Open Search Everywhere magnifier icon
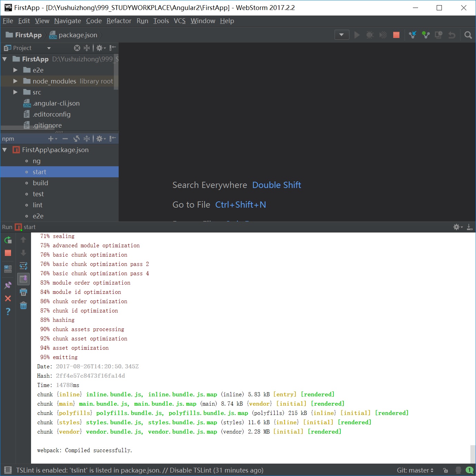Viewport: 476px width, 476px height. [468, 35]
